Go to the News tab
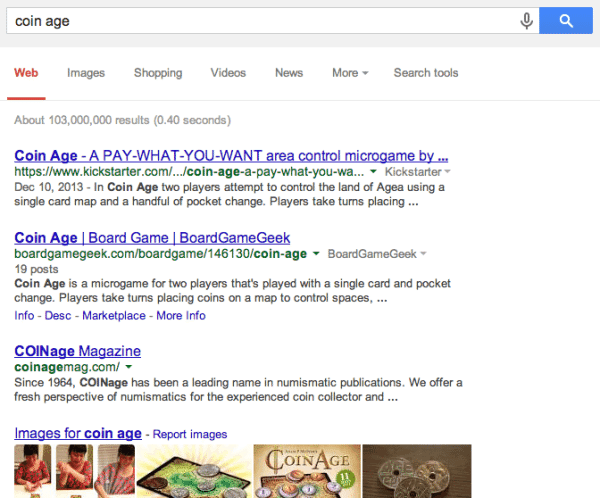600x498 pixels. (x=289, y=73)
